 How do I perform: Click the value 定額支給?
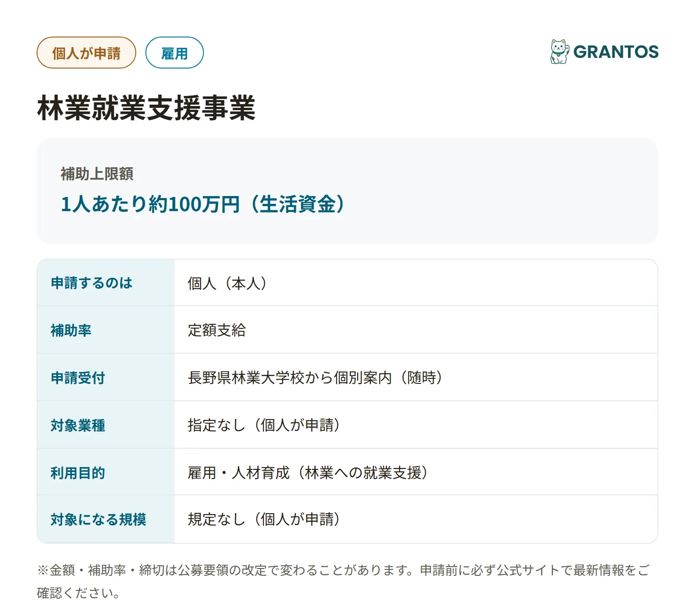tap(217, 330)
